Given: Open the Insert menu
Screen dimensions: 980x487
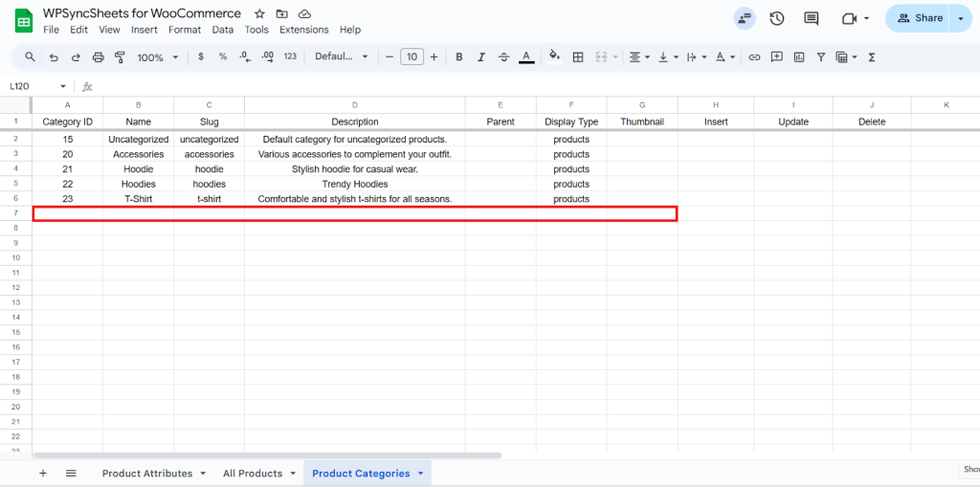Looking at the screenshot, I should point(145,30).
